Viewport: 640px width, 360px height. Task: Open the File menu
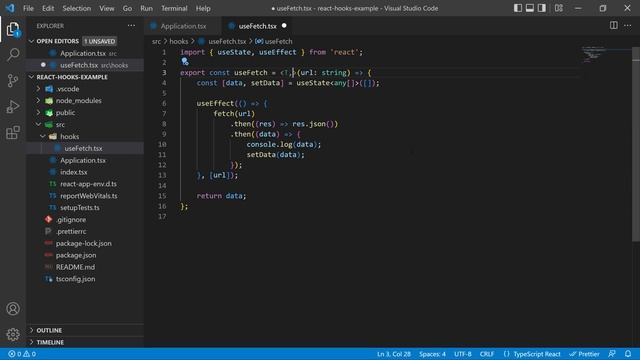pos(28,8)
